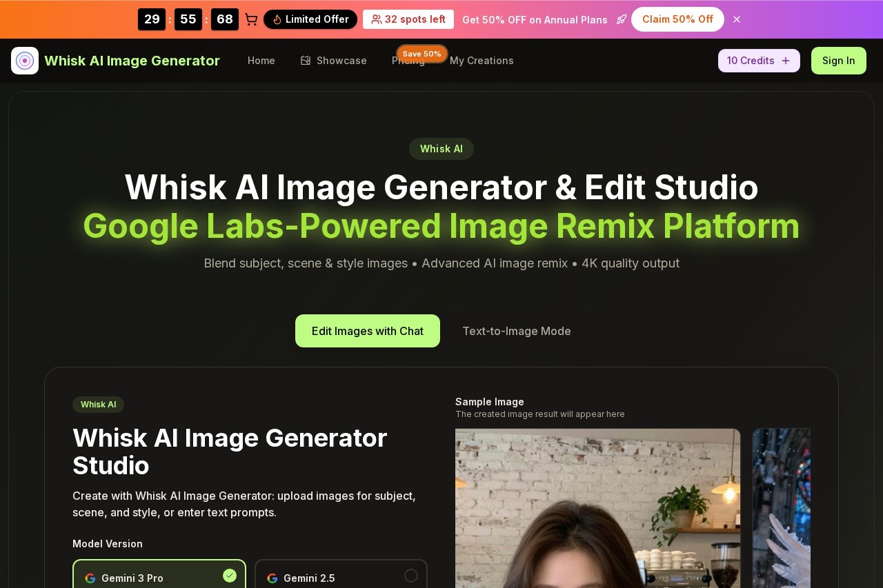Click the Showcase image icon

point(306,61)
